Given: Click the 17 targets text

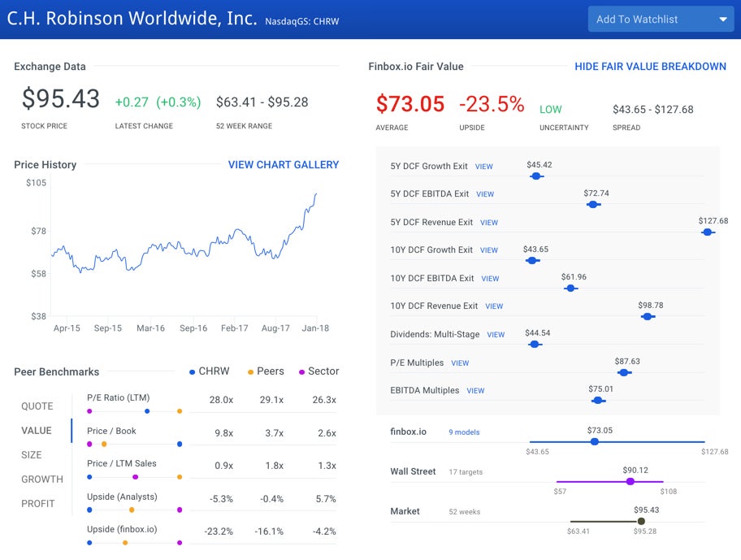Looking at the screenshot, I should click(x=466, y=472).
